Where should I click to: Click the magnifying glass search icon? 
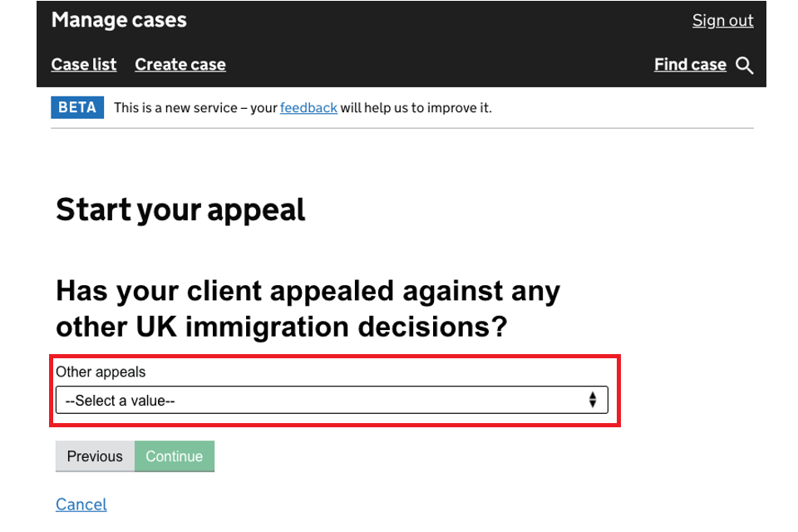coord(745,66)
